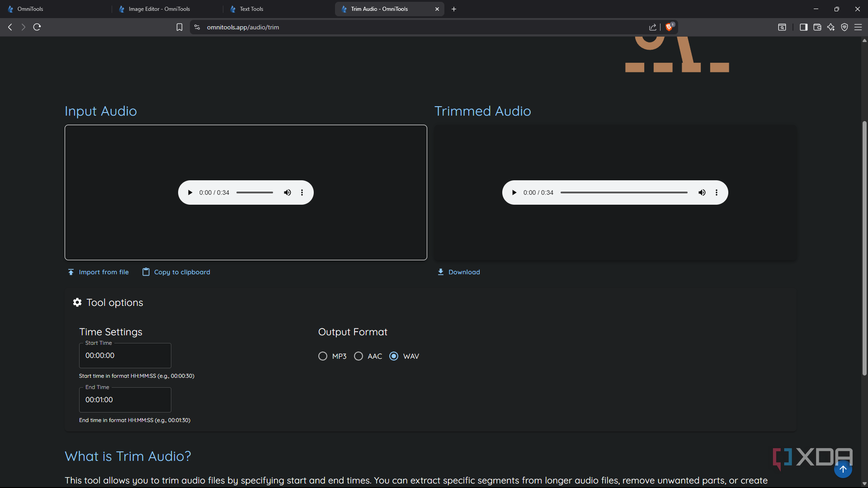Restore down the browser window
The image size is (868, 488).
[x=837, y=9]
